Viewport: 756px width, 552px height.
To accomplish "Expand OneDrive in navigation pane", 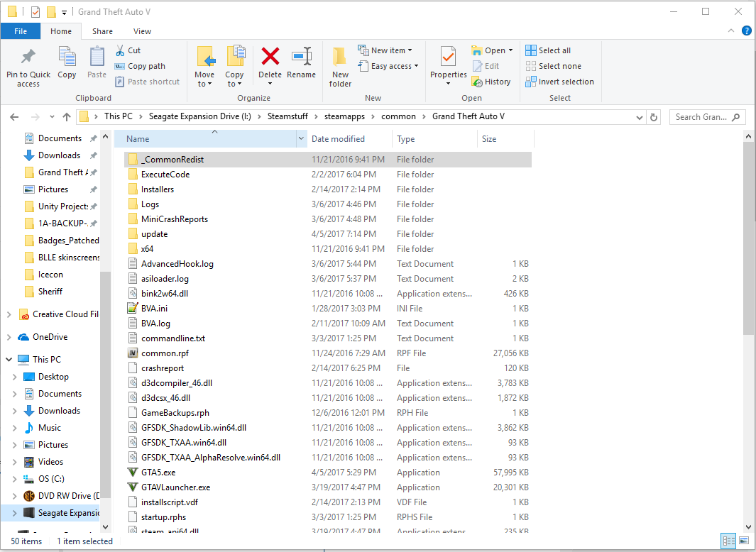I will [9, 337].
